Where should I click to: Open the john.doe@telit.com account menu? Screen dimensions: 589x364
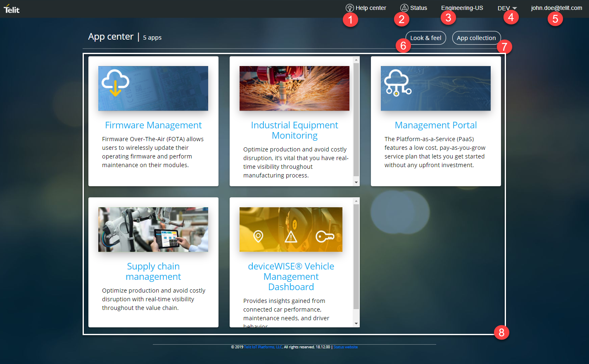click(x=556, y=8)
